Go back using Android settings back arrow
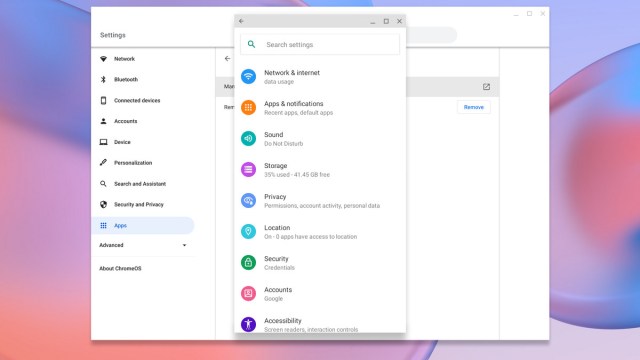640x360 pixels. [241, 21]
